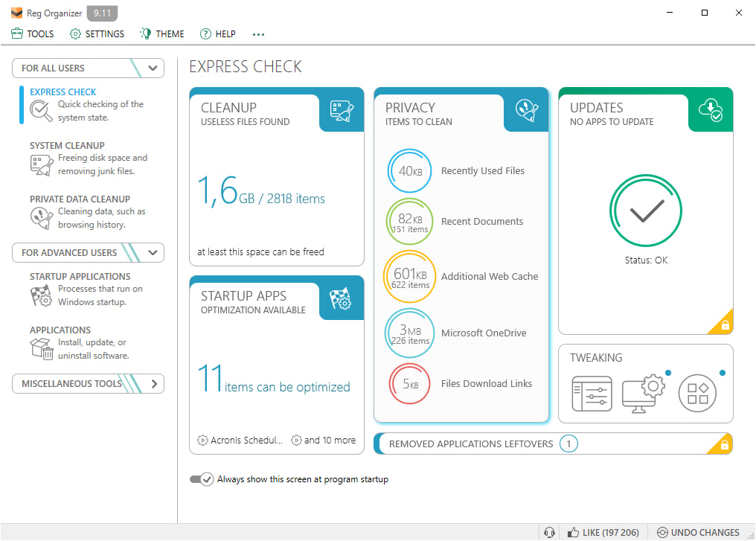Image resolution: width=756 pixels, height=541 pixels.
Task: Click the 40 KB Recently Used Files circle
Action: tap(409, 170)
